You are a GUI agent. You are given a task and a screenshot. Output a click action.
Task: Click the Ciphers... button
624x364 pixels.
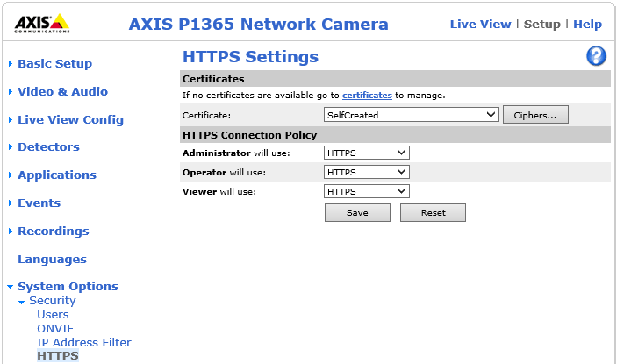click(x=535, y=115)
